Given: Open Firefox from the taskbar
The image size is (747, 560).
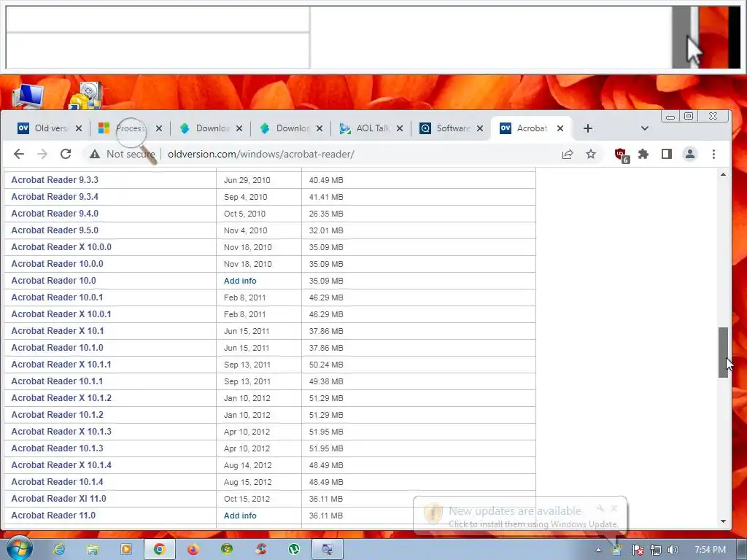Looking at the screenshot, I should 193,550.
